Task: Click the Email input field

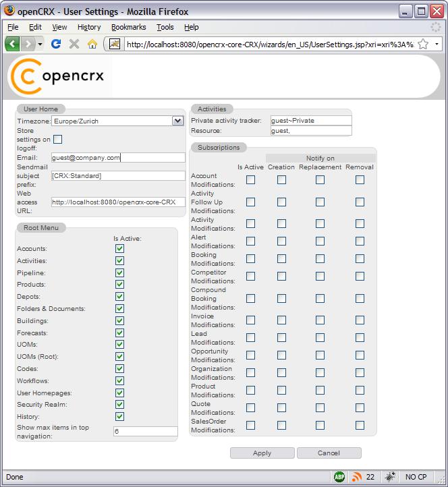Action: coord(118,157)
